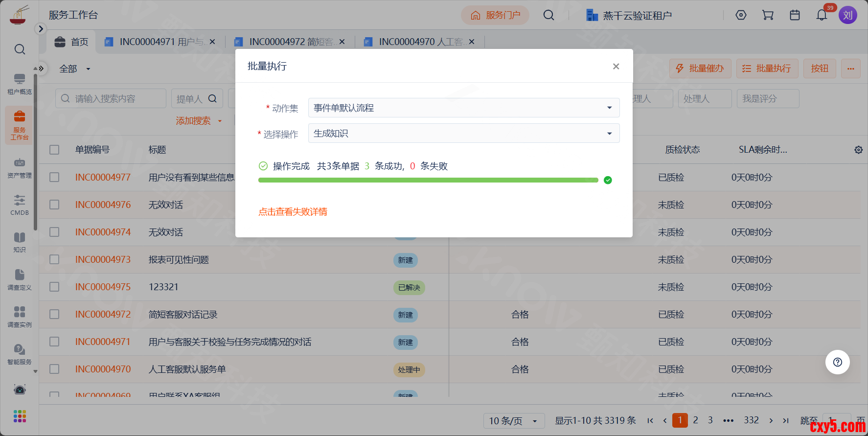Image resolution: width=868 pixels, height=436 pixels.
Task: Click the 点击查看失败详情 link
Action: click(x=293, y=212)
